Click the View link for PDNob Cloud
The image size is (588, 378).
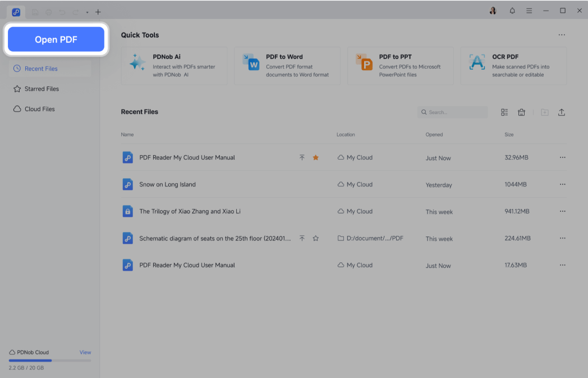pyautogui.click(x=85, y=353)
